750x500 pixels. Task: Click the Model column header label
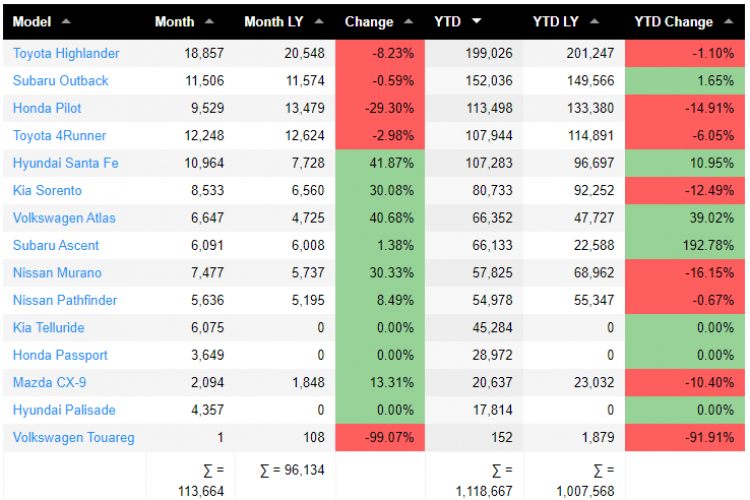[x=32, y=22]
